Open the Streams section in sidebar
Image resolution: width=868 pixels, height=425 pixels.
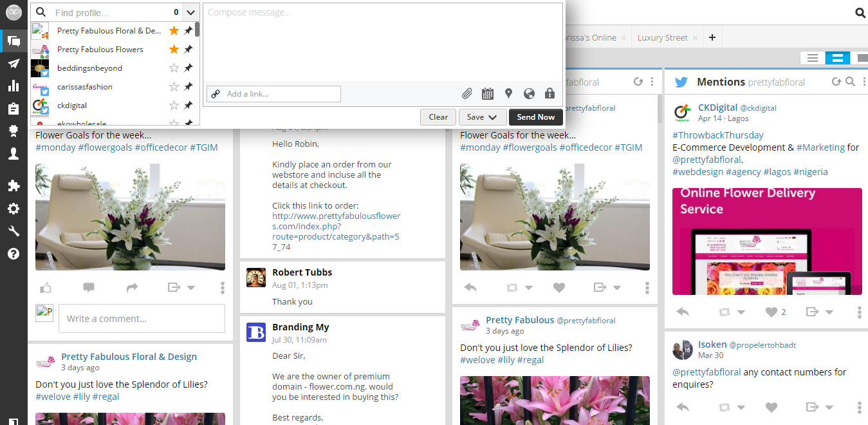point(14,42)
